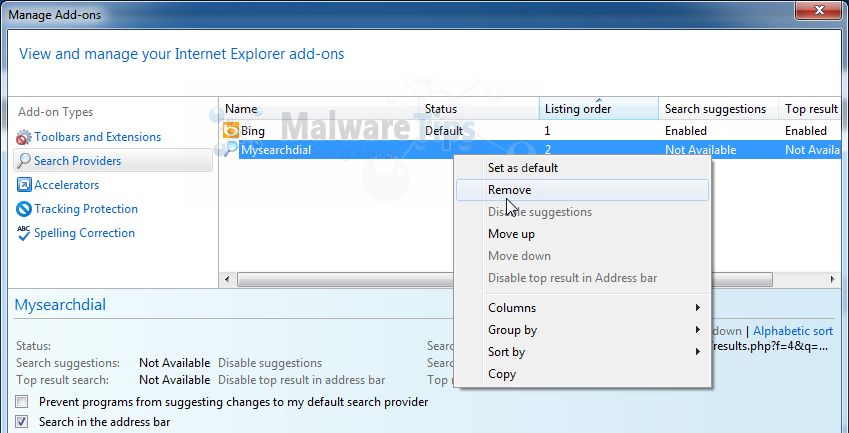849x433 pixels.
Task: Click Bing's listing order value 1
Action: click(x=547, y=130)
